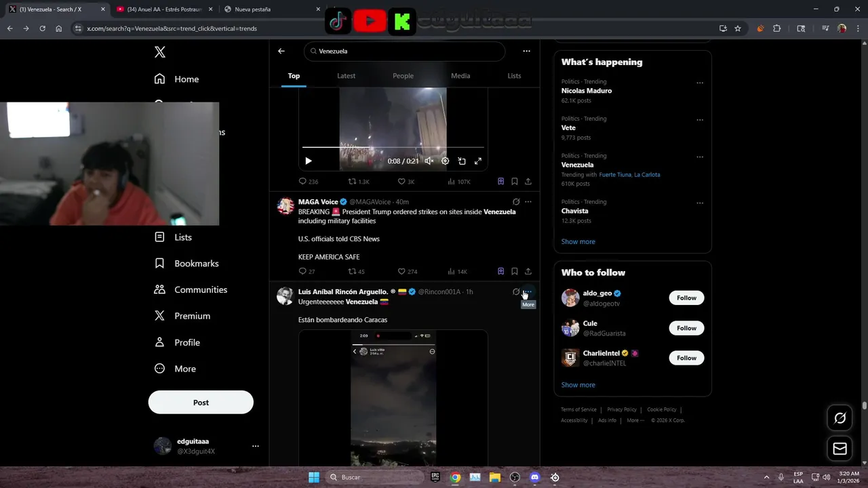Open options for the Chavista trend

(x=700, y=203)
